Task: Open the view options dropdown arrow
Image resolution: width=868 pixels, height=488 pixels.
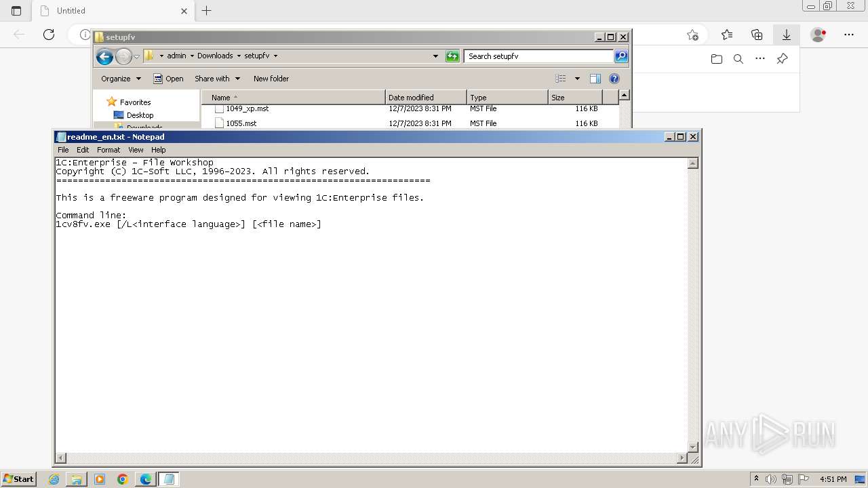Action: tap(577, 79)
